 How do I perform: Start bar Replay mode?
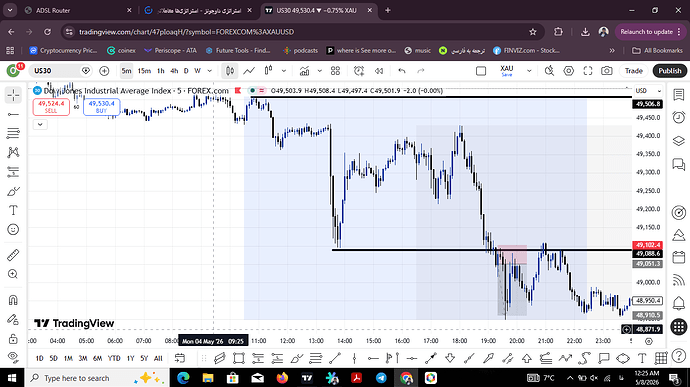pos(379,71)
